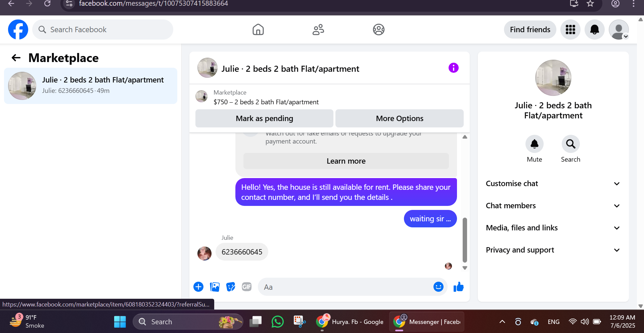Click the 'waiting sir ...' message bubble
The height and width of the screenshot is (333, 644).
coord(430,219)
